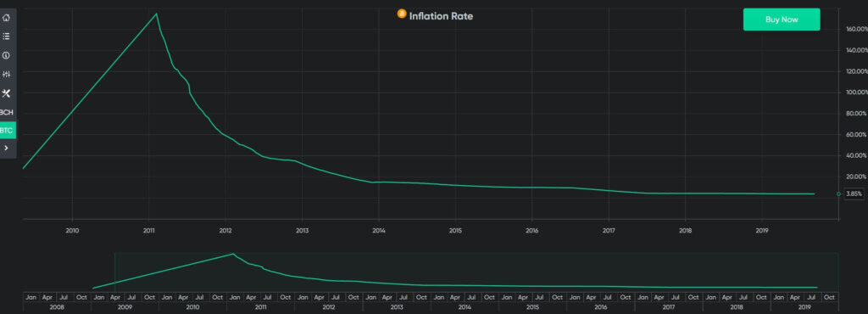Click the 2008 year in the navigator timeline
868x314 pixels.
(57, 306)
